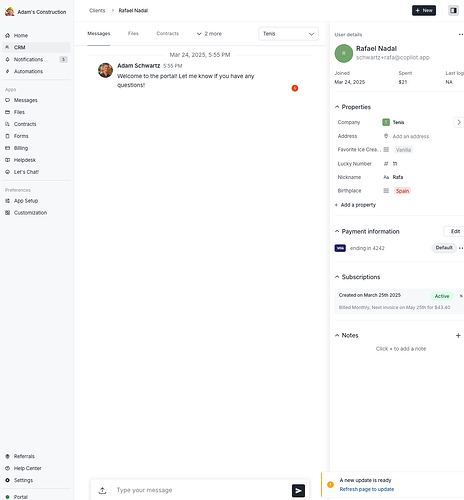This screenshot has height=500, width=464.
Task: Select the red Spain birthplace tag
Action: [x=402, y=191]
